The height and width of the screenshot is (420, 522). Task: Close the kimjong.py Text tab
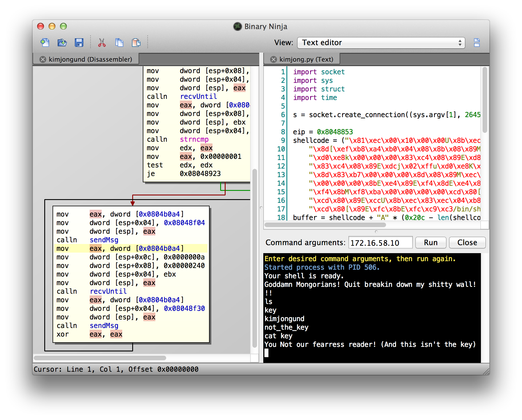click(x=274, y=59)
